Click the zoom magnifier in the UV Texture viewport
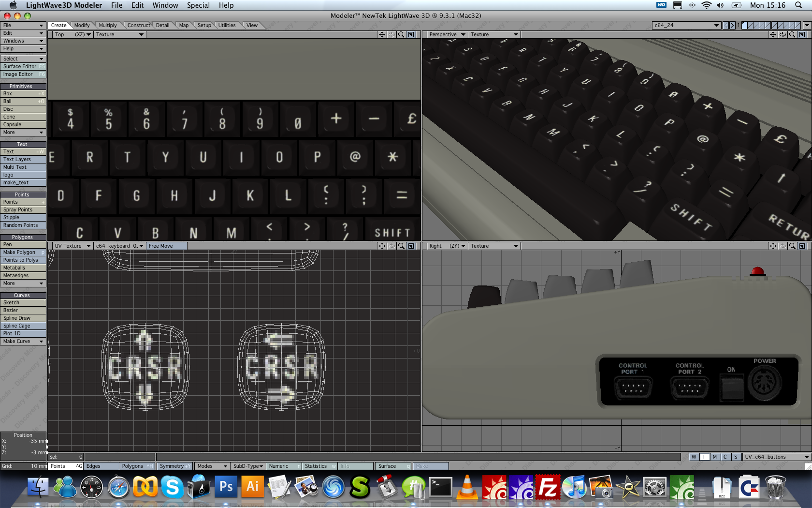Viewport: 812px width, 508px height. pyautogui.click(x=401, y=246)
